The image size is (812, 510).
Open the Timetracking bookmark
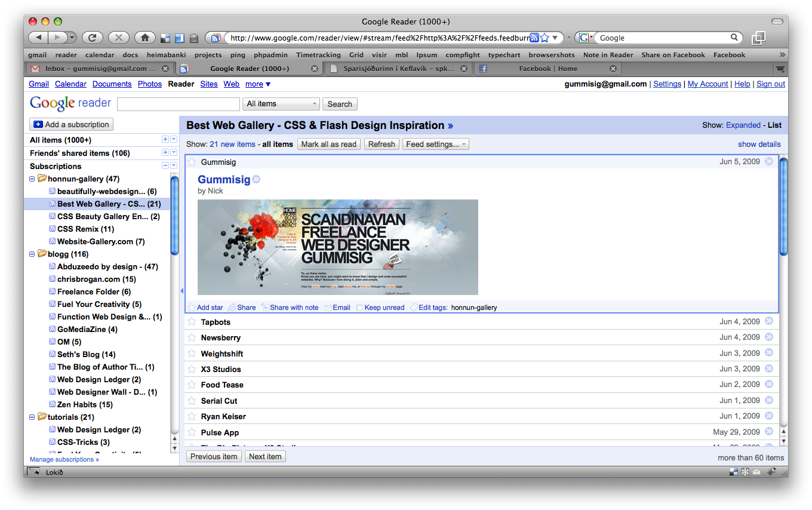pyautogui.click(x=318, y=55)
